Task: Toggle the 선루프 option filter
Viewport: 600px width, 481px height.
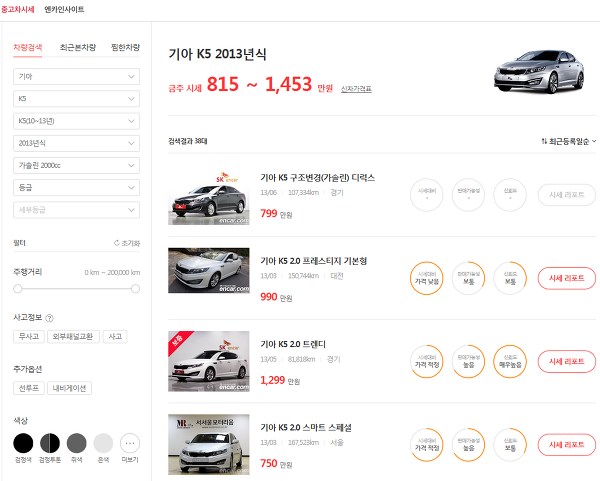Action: (29, 388)
